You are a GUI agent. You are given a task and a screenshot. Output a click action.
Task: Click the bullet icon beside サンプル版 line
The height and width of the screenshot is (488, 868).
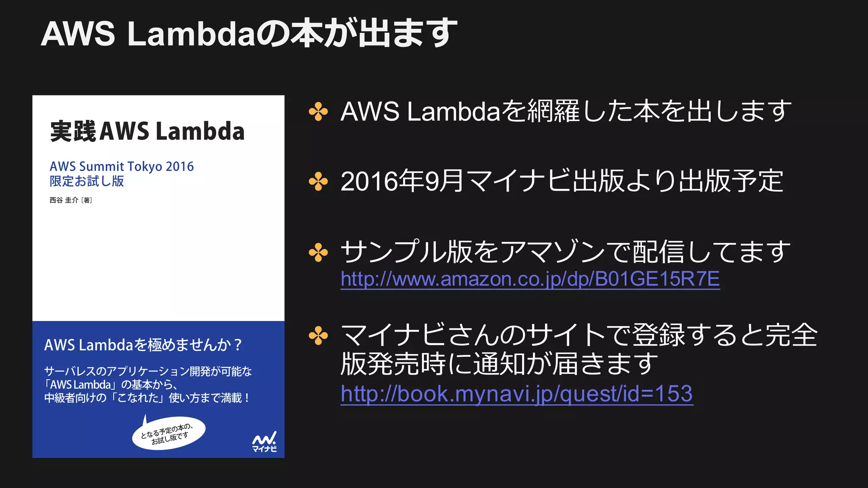[318, 253]
